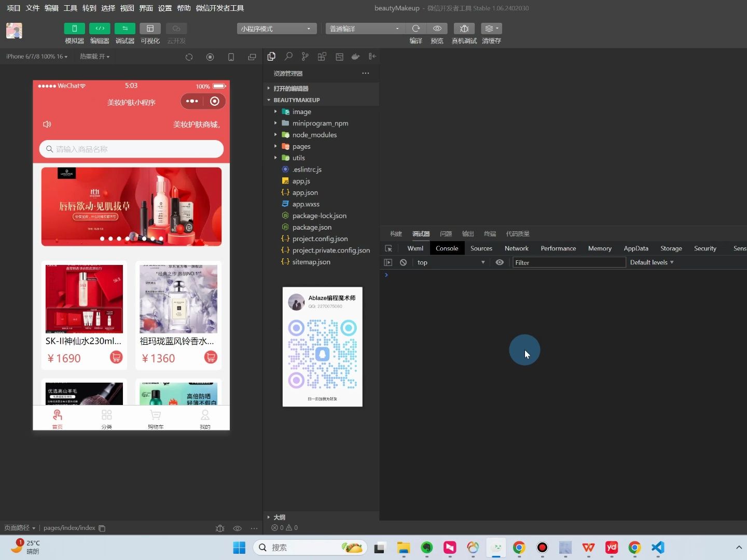The image size is (747, 560).
Task: Collapse the sidebar arrow icon
Action: 372,57
